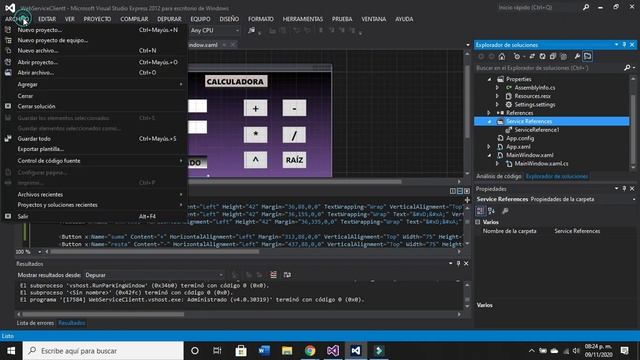The width and height of the screenshot is (640, 360).
Task: Collapse the MainWindow.xaml tree node
Action: coord(489,155)
